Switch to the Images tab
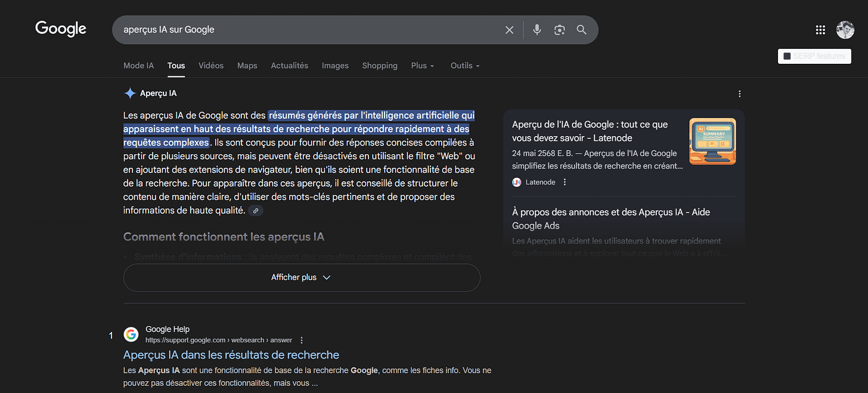The width and height of the screenshot is (868, 393). pos(335,66)
